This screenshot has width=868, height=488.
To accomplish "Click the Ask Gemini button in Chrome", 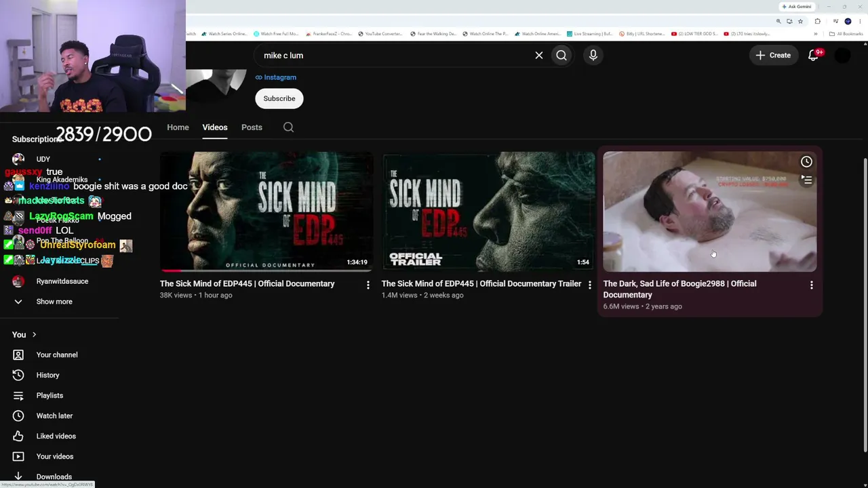I will click(796, 7).
